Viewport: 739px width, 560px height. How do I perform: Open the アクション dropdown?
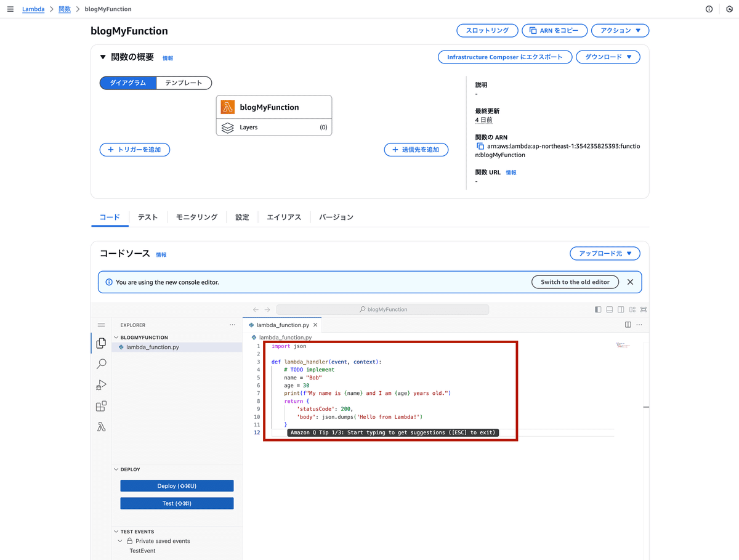620,30
